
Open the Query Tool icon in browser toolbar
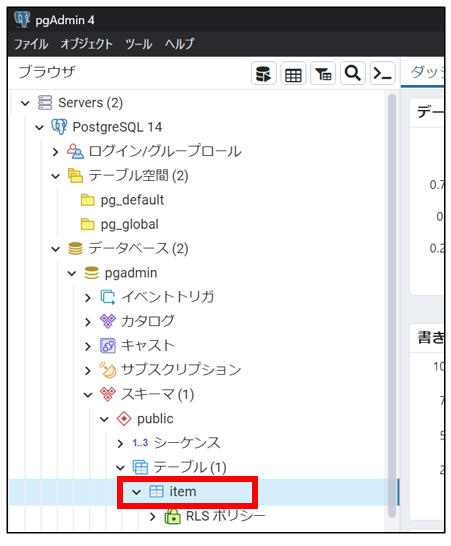(x=264, y=73)
